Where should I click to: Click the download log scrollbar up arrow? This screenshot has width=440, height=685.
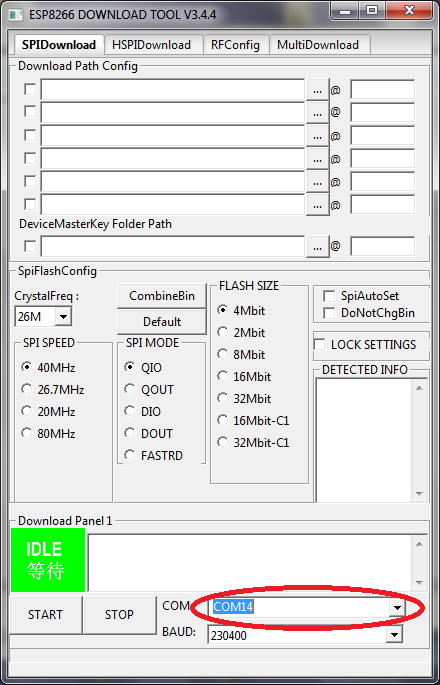coord(419,544)
